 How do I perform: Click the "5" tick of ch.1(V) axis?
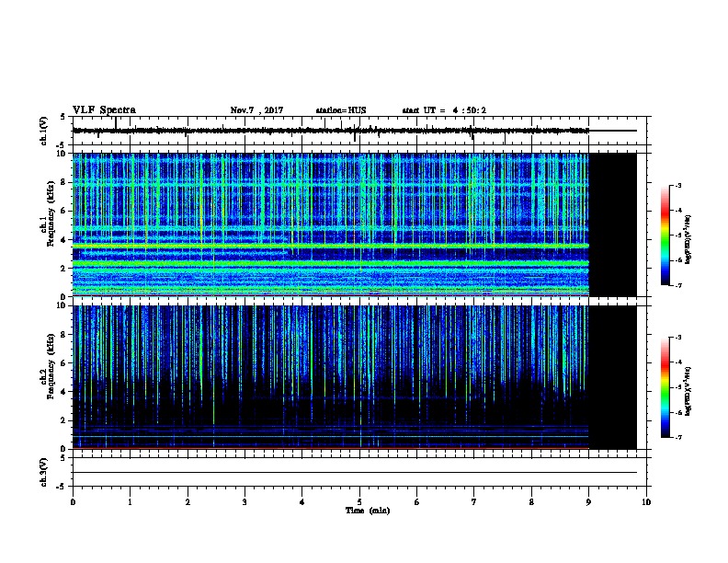pos(63,117)
